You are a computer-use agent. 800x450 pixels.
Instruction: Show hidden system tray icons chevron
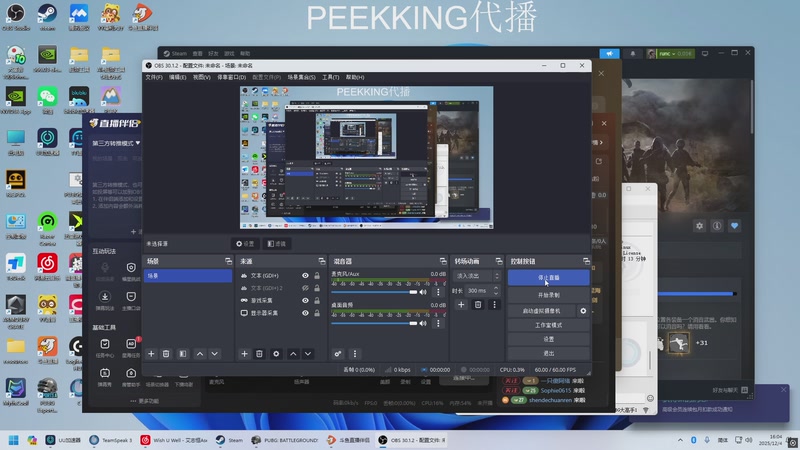(680, 440)
